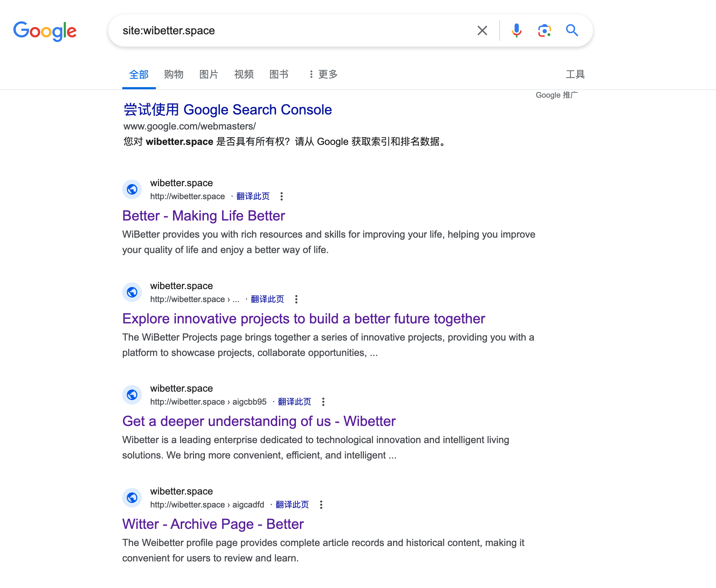Click 翻译此页 for the Better - Making Life Better result

click(253, 196)
